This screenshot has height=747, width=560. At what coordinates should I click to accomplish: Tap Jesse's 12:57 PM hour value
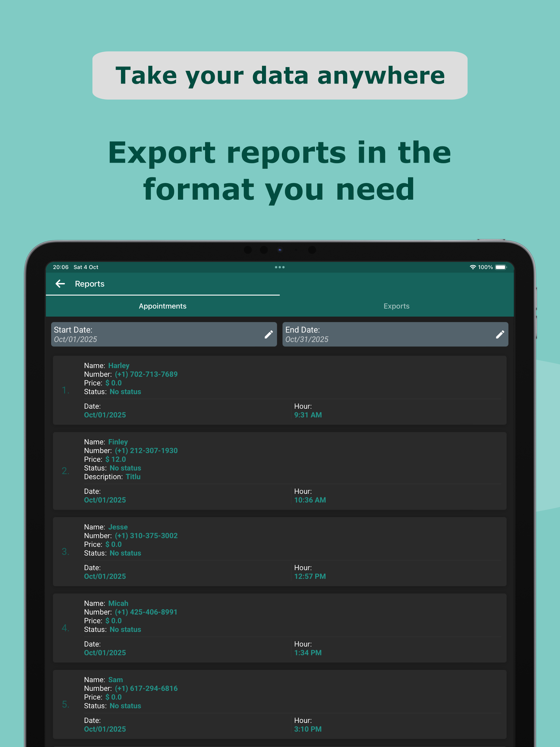[x=310, y=576]
